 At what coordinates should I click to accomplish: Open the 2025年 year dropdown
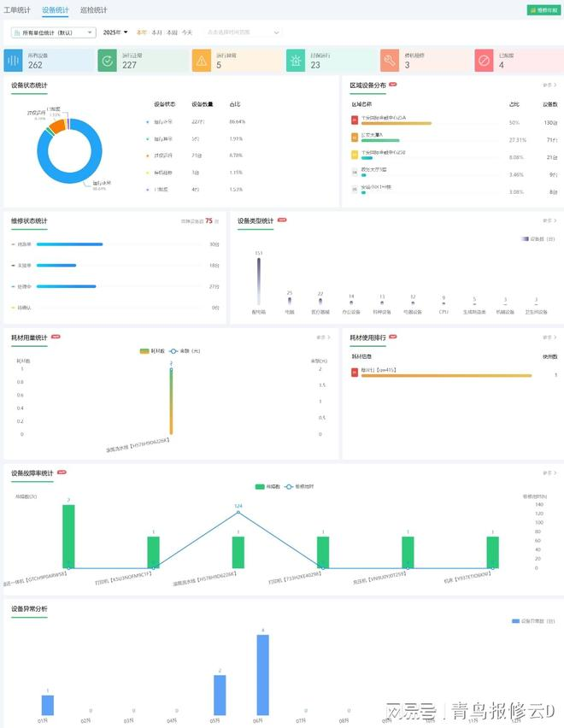pyautogui.click(x=115, y=32)
